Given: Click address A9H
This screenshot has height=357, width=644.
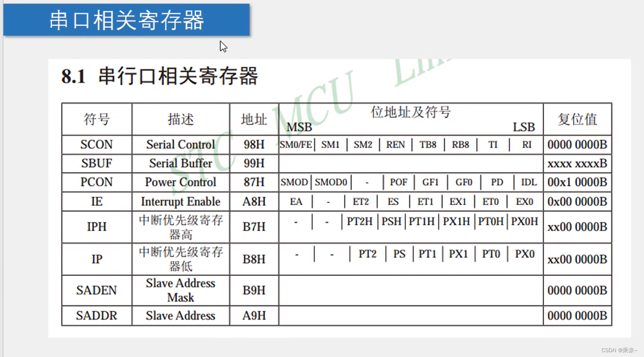Looking at the screenshot, I should [x=254, y=315].
